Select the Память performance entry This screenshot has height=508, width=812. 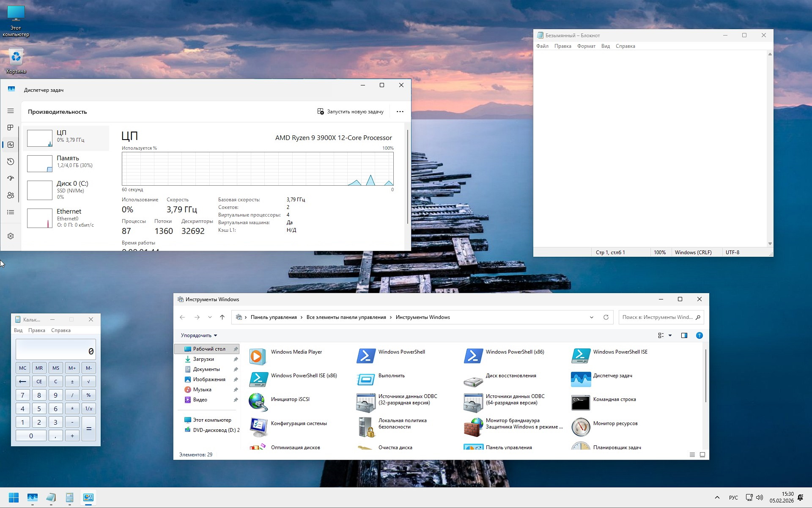66,163
